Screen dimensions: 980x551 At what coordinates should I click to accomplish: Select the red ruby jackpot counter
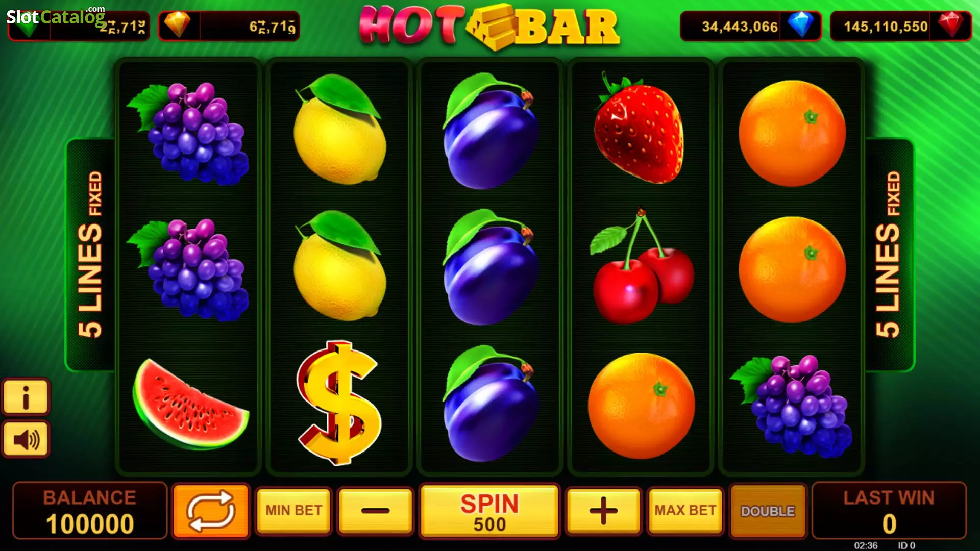(x=901, y=26)
